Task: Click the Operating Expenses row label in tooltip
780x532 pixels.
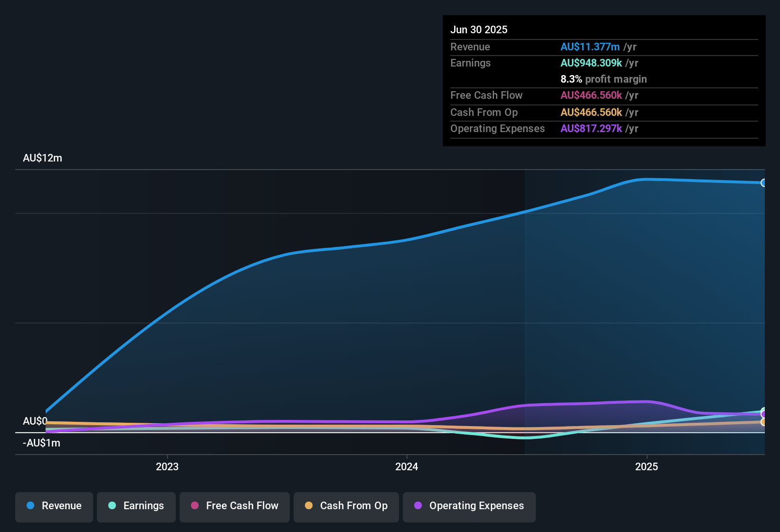Action: (x=497, y=128)
